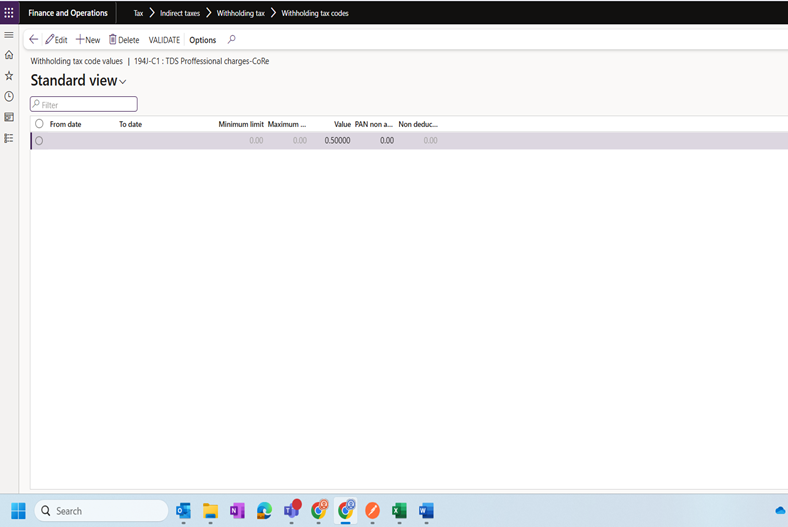Open the Indirect taxes breadcrumb
Viewport: 788px width, 527px height.
pyautogui.click(x=180, y=13)
